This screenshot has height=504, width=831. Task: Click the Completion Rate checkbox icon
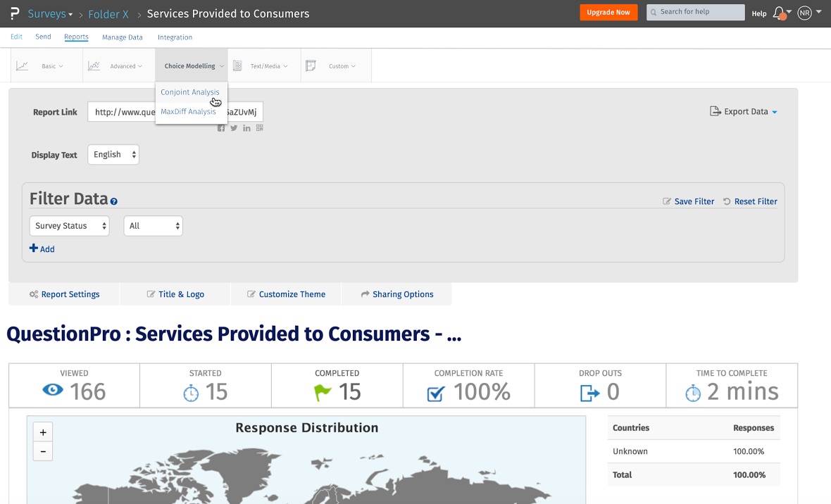coord(436,393)
